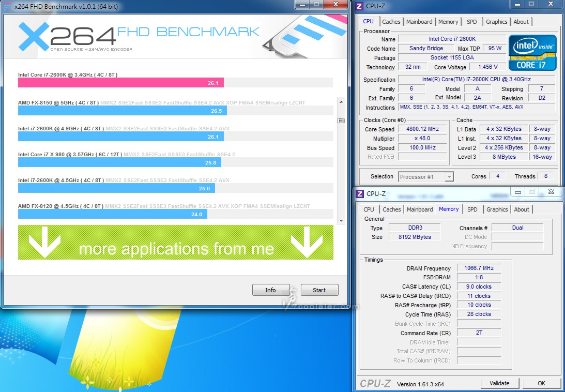565x392 pixels.
Task: Click the Start button to run benchmark
Action: (319, 290)
